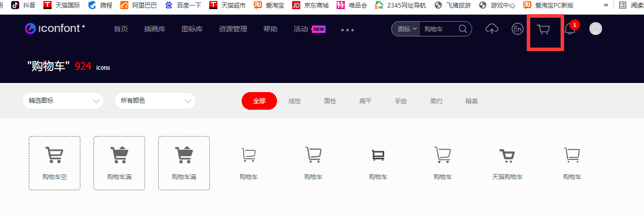The width and height of the screenshot is (644, 216).
Task: Open the 帮助 menu item
Action: pyautogui.click(x=270, y=29)
